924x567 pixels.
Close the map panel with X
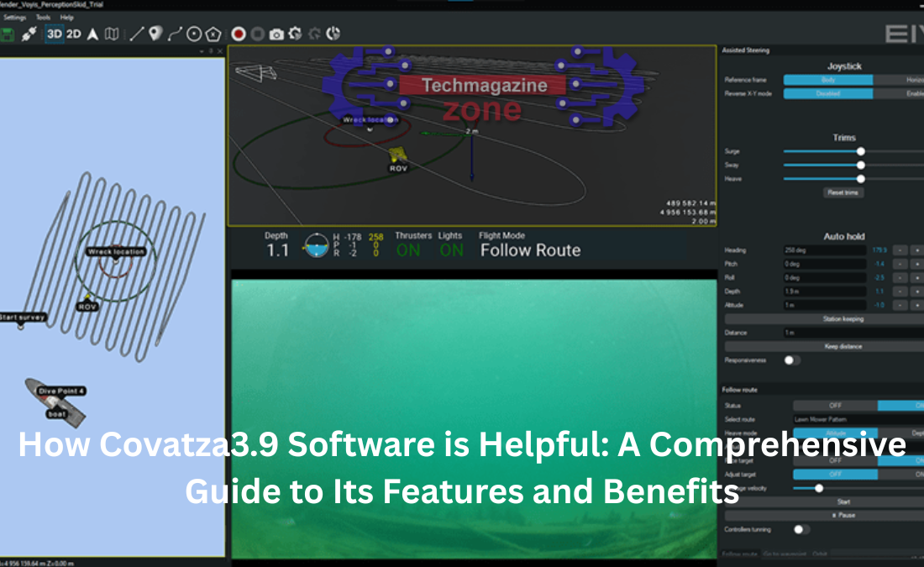220,51
